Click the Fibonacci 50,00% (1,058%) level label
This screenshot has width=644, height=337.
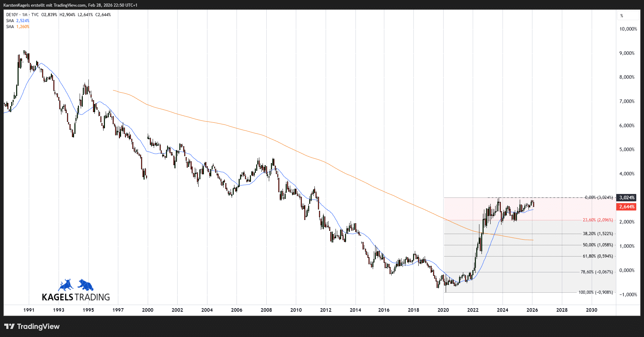(x=598, y=245)
